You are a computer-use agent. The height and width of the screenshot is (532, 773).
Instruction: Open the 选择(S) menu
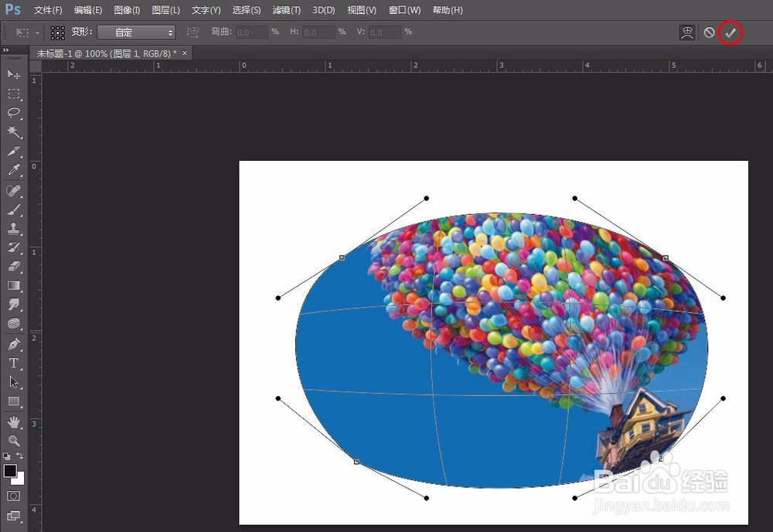(x=247, y=10)
